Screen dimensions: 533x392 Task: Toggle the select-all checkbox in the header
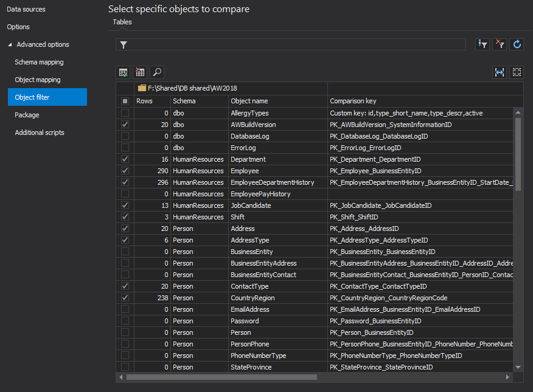pos(125,101)
